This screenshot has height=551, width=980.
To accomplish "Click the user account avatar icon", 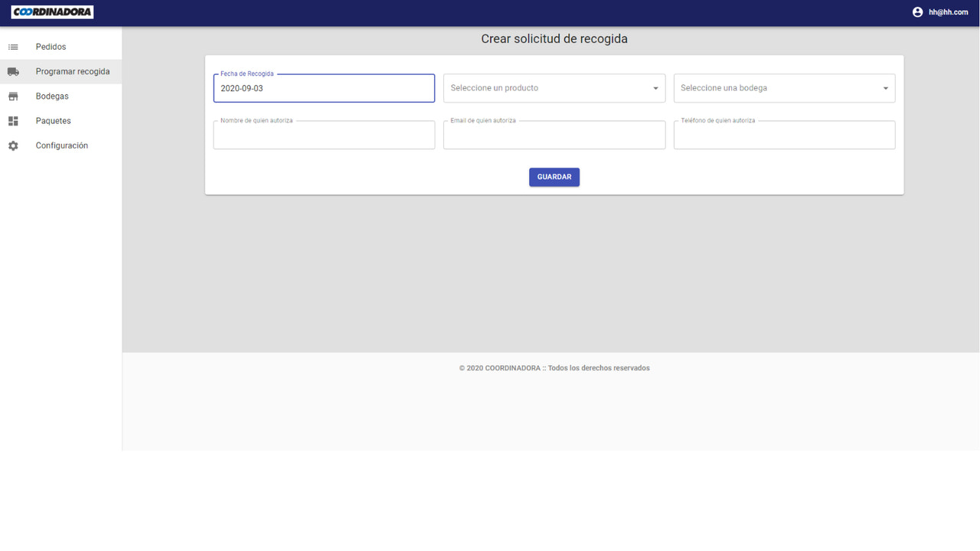I will tap(916, 11).
